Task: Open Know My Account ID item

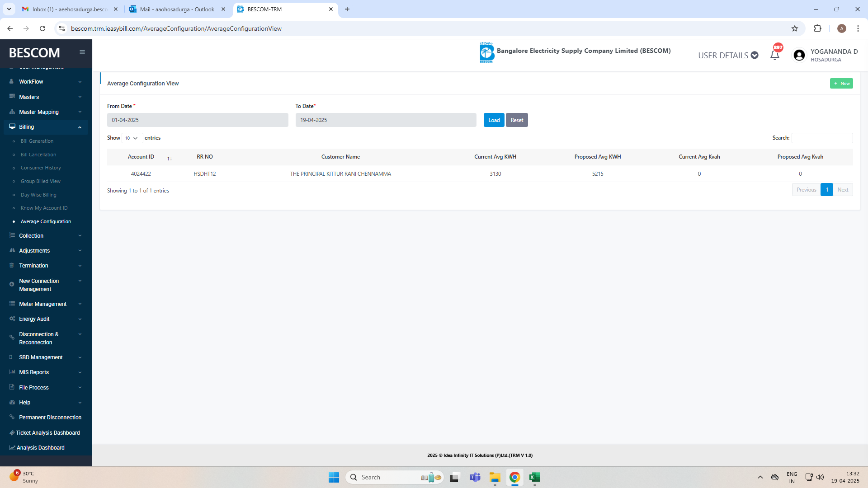Action: (x=44, y=208)
